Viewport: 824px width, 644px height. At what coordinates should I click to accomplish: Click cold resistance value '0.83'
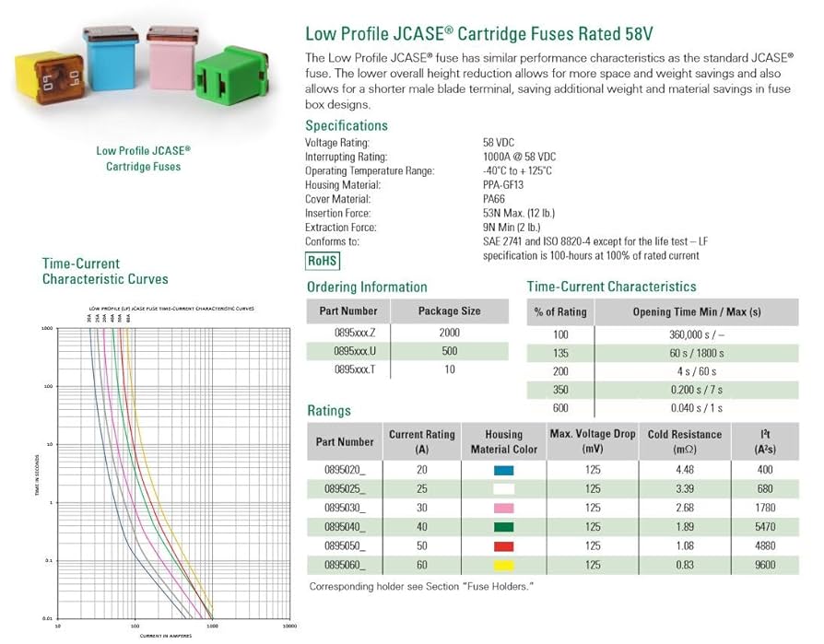(685, 565)
